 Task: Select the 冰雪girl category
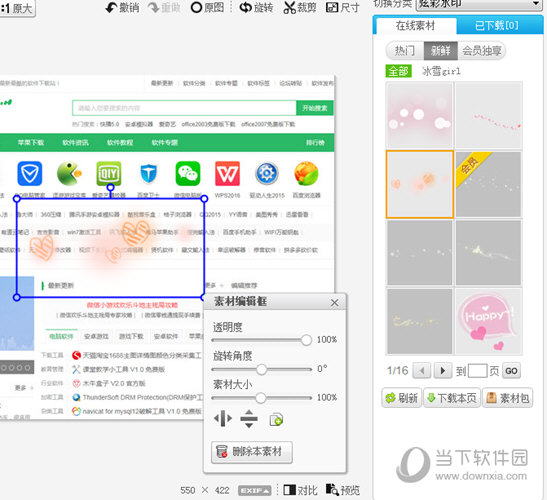[441, 71]
